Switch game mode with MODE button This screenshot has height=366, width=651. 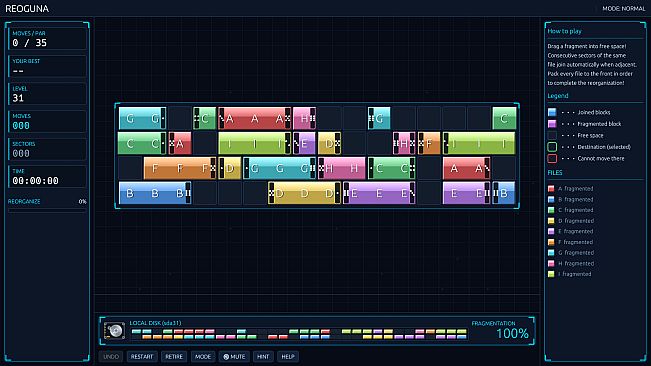pos(203,356)
